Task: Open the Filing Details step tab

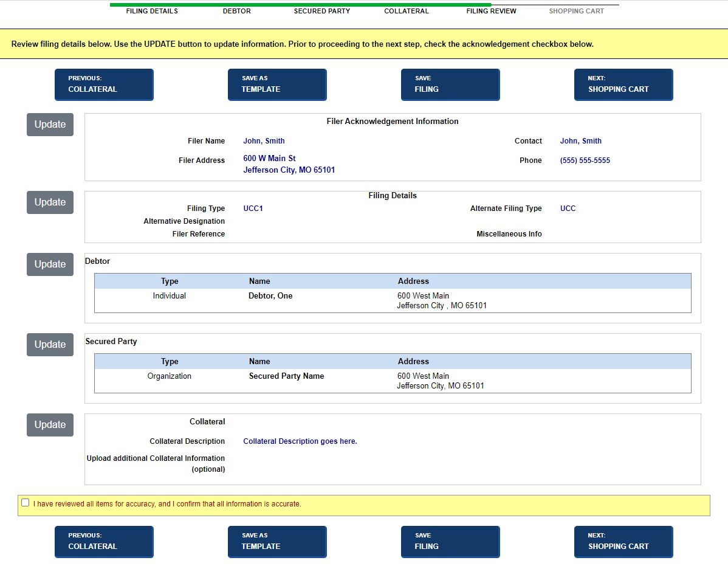Action: [152, 11]
